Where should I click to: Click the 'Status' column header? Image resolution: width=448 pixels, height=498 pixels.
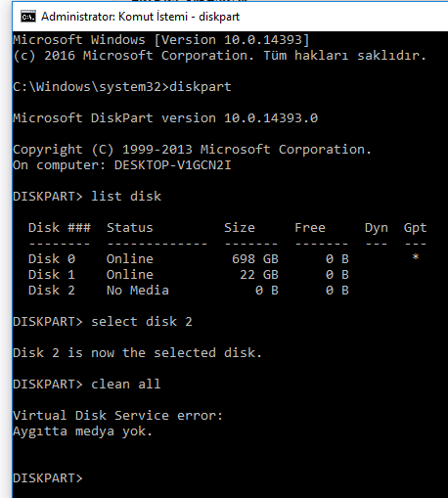tap(130, 227)
